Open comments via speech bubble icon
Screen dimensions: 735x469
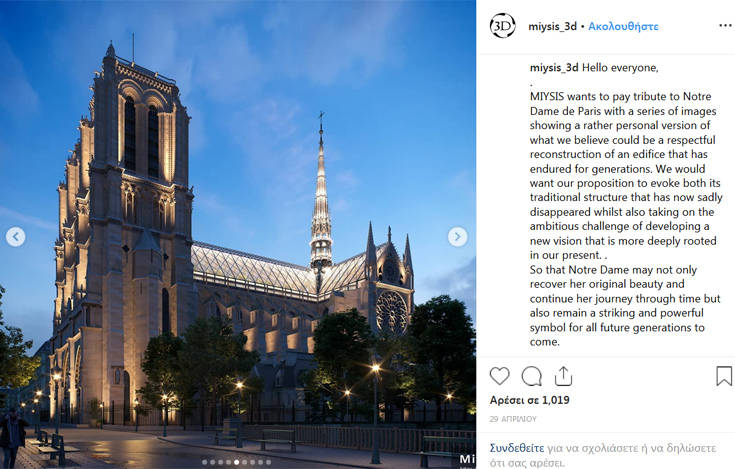[x=532, y=376]
